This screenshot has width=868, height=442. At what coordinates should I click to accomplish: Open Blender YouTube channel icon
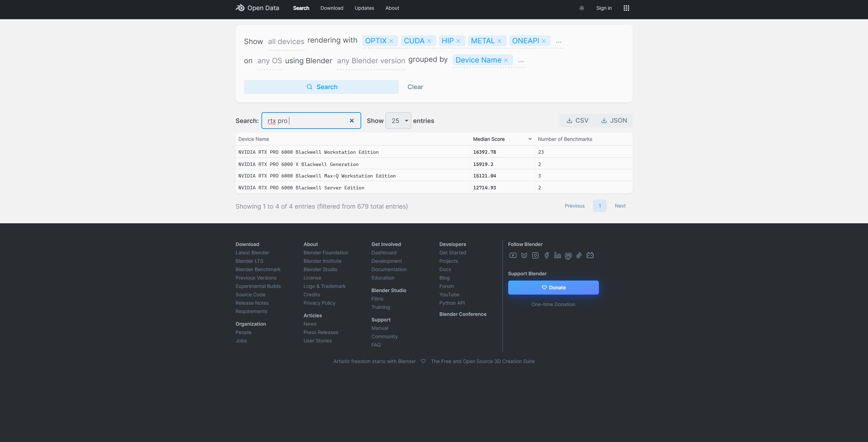tap(513, 255)
